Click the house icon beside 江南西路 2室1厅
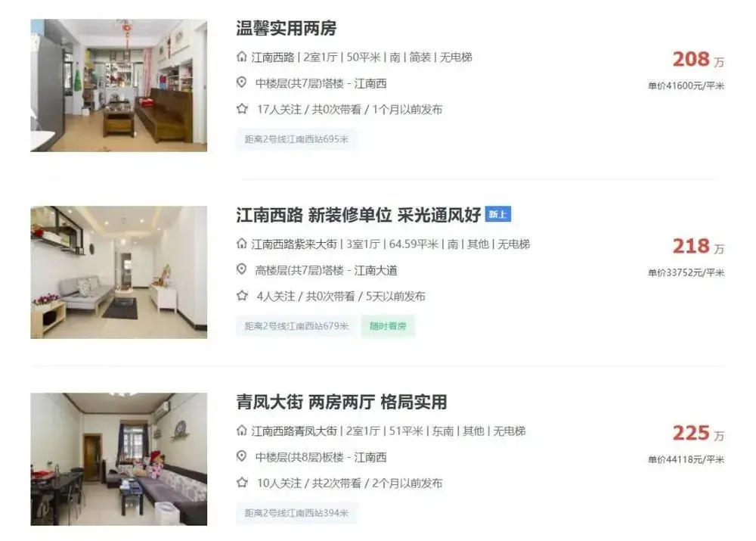The width and height of the screenshot is (756, 541). (x=242, y=57)
